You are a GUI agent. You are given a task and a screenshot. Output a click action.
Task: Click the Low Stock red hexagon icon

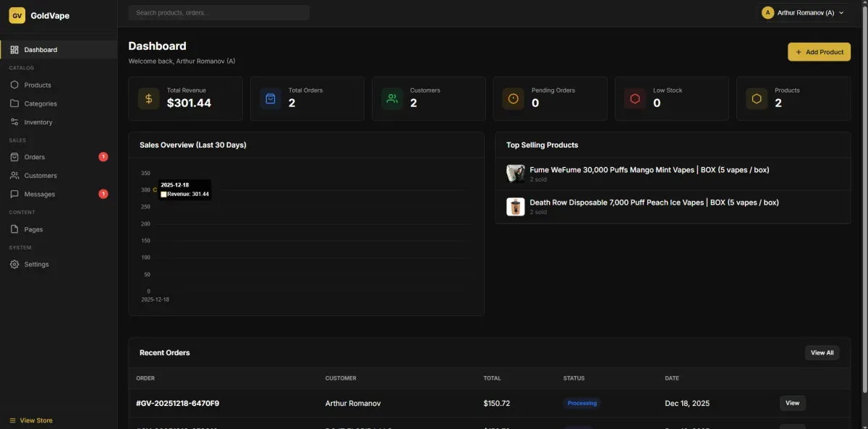tap(635, 98)
